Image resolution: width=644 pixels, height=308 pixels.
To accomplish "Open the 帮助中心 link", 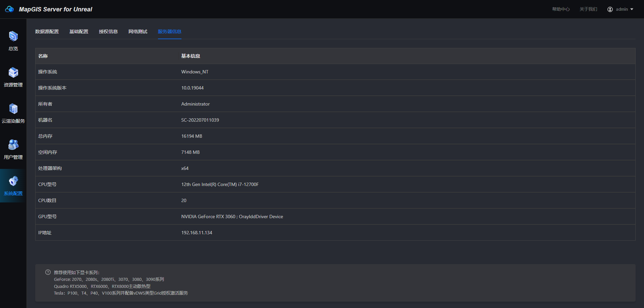I will point(561,9).
